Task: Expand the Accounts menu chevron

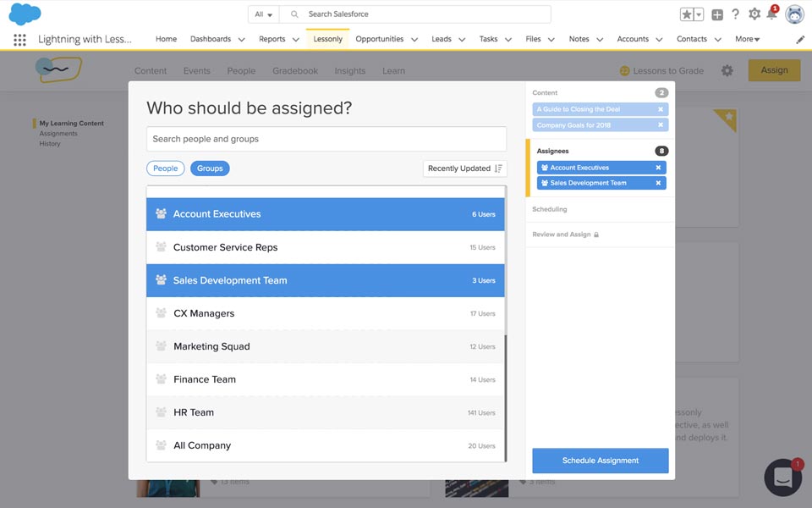Action: 659,40
